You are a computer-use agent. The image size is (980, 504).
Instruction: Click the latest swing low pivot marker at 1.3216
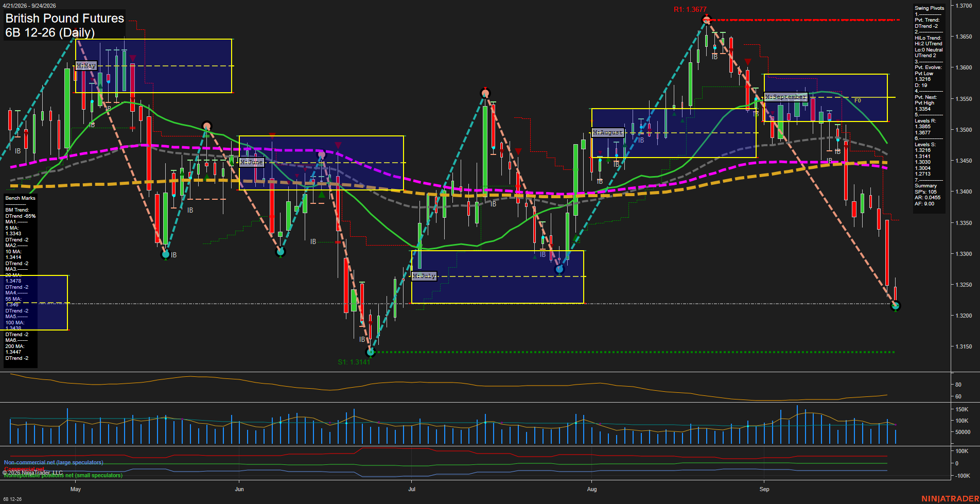pyautogui.click(x=895, y=306)
